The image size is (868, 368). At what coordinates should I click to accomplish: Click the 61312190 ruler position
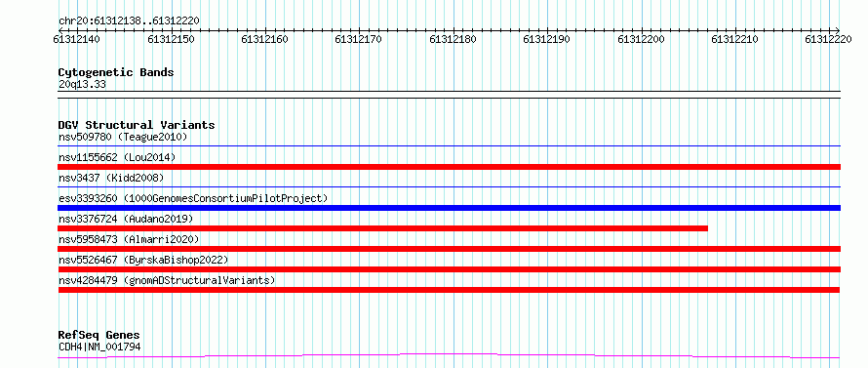coord(546,39)
